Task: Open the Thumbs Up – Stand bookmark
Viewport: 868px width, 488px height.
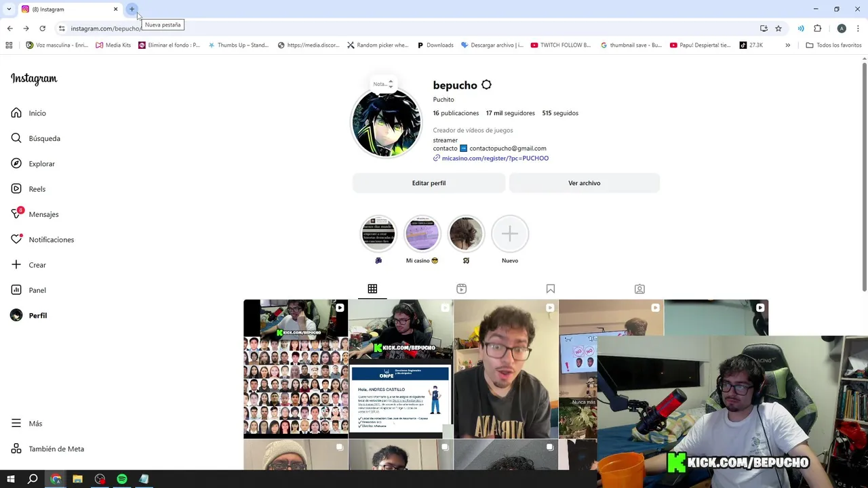Action: click(x=239, y=45)
